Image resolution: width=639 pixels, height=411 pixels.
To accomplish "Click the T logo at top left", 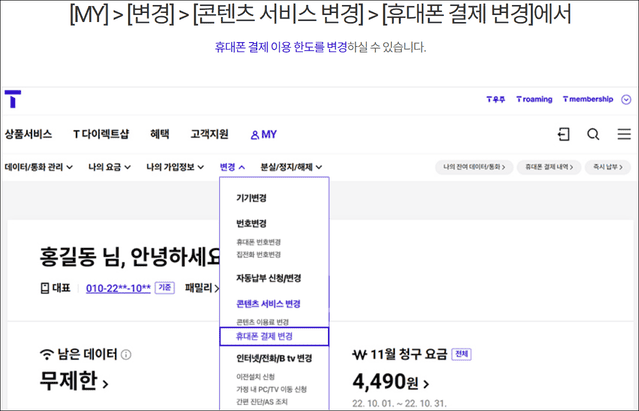I will (x=13, y=99).
